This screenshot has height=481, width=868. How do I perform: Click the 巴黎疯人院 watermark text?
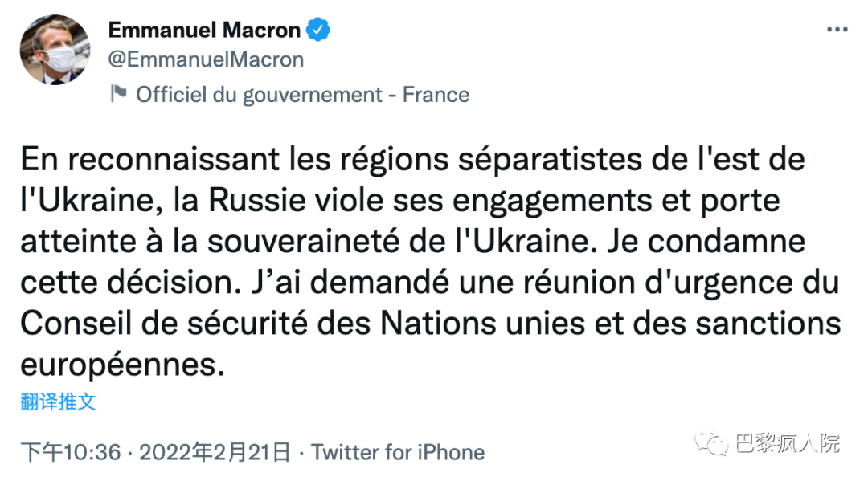[x=787, y=442]
